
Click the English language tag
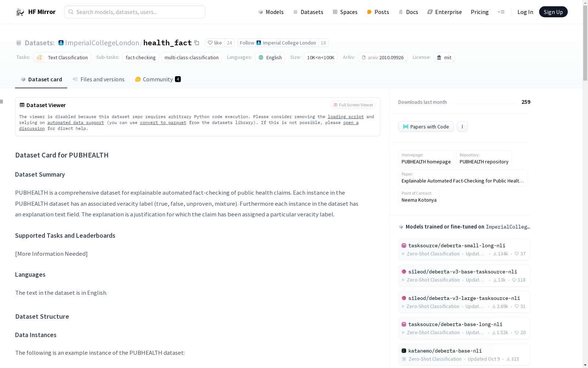270,57
